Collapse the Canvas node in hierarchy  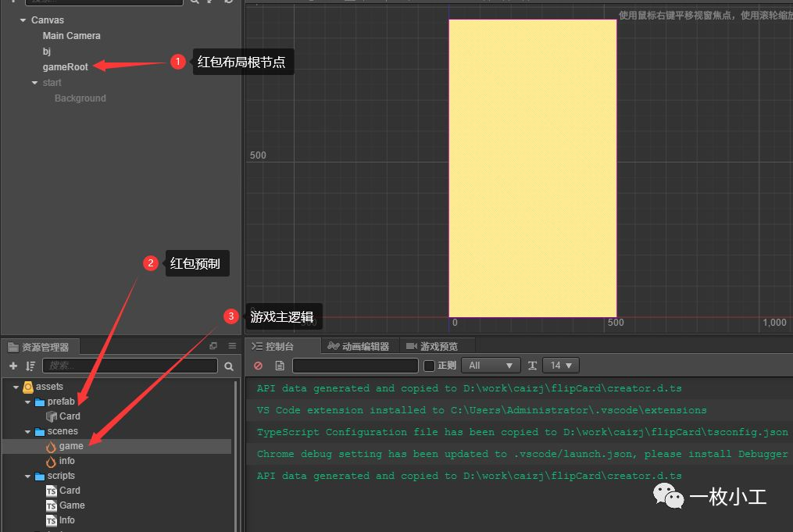click(x=23, y=20)
